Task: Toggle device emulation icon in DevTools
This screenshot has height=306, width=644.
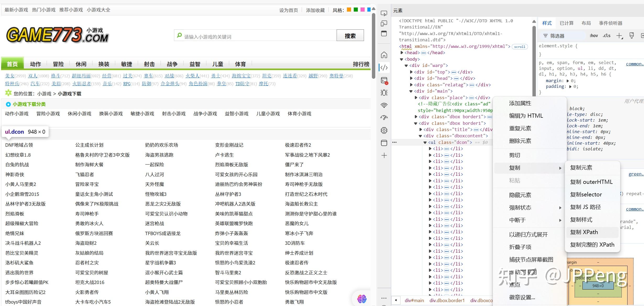Action: tap(384, 24)
